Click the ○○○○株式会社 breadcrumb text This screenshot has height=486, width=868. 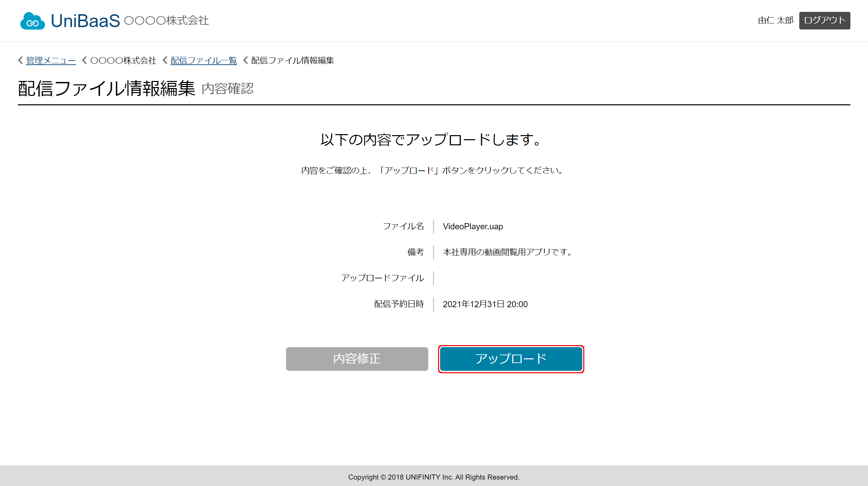123,60
